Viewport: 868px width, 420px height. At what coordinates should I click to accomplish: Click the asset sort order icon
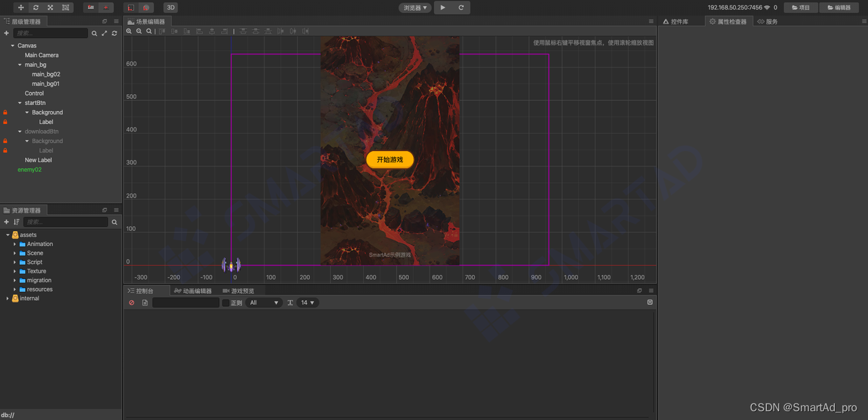point(17,222)
